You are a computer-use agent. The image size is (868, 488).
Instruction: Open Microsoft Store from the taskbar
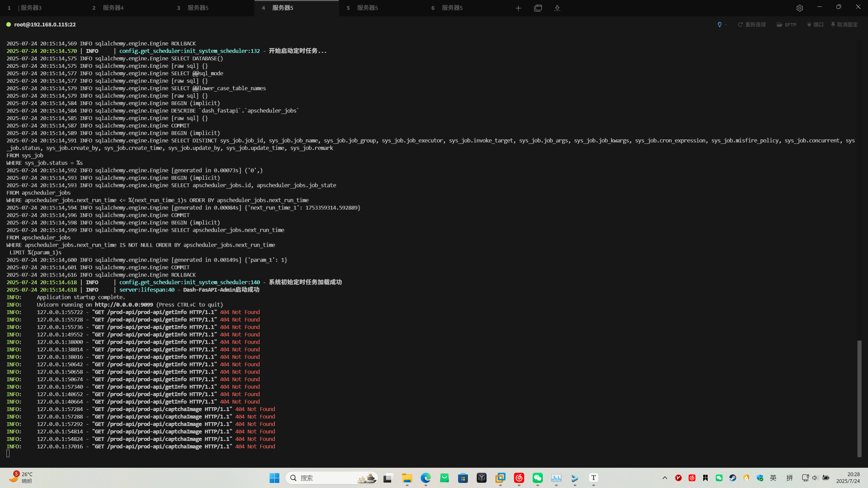(463, 478)
